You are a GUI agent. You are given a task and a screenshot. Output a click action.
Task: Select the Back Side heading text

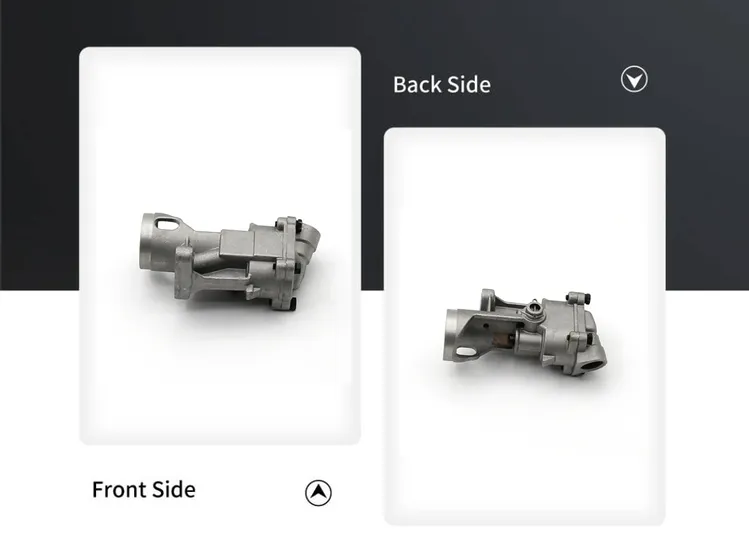click(442, 85)
